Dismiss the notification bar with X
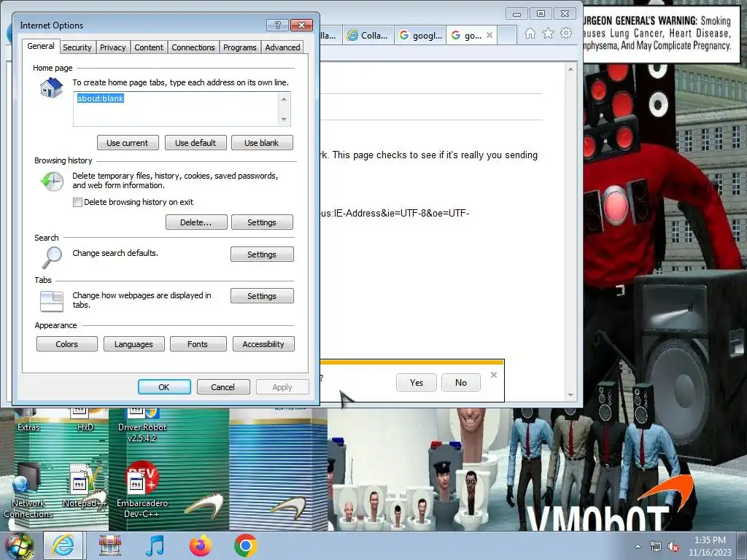747x560 pixels. pos(494,375)
